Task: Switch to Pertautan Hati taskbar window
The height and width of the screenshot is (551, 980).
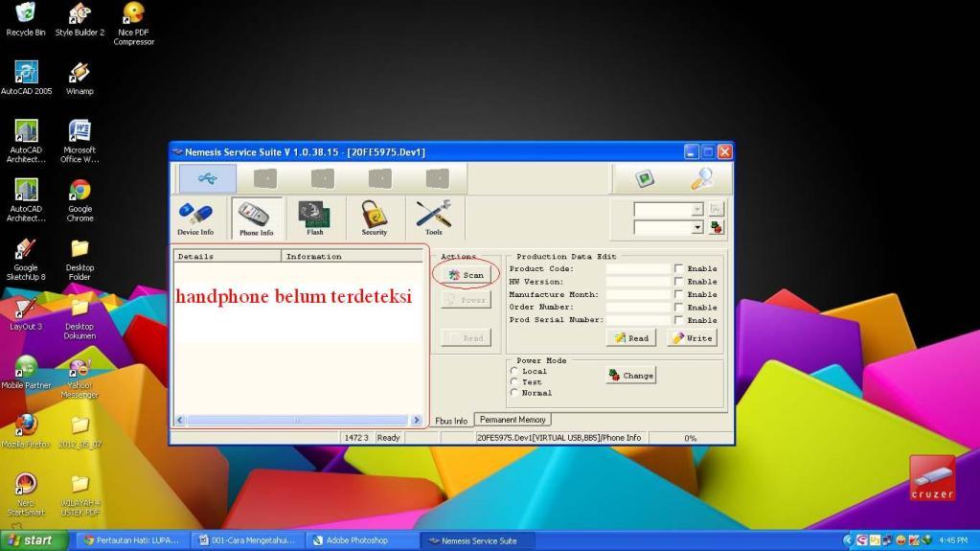Action: pyautogui.click(x=132, y=540)
